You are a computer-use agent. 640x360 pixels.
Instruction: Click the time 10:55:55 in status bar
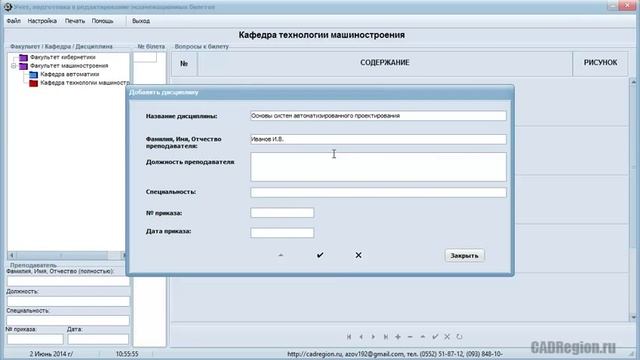click(x=127, y=354)
